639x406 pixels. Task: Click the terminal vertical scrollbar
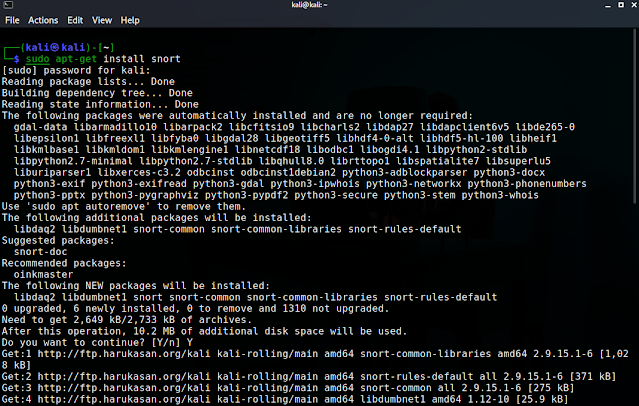pyautogui.click(x=636, y=116)
